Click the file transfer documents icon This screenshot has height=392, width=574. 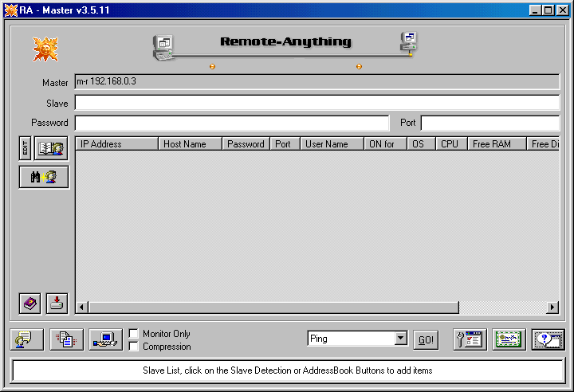[x=66, y=339]
